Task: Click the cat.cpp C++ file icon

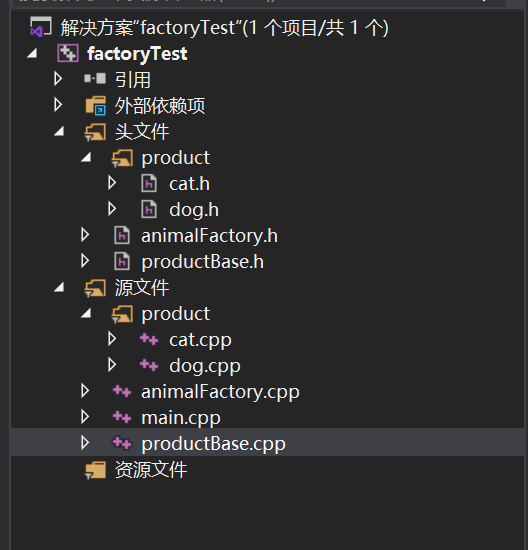Action: [149, 339]
